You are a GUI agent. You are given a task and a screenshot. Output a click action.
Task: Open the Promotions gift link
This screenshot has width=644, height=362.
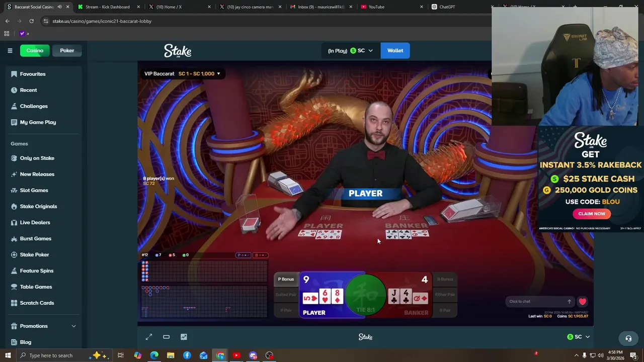pyautogui.click(x=34, y=326)
